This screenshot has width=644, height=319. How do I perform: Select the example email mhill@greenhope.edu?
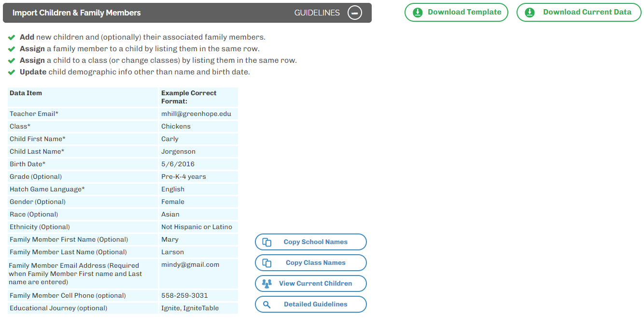tap(196, 114)
